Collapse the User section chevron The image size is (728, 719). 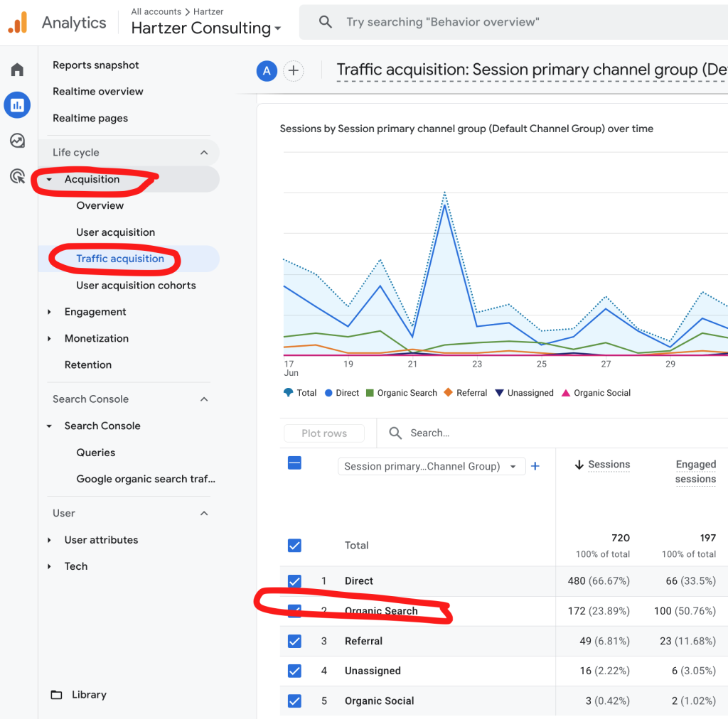pyautogui.click(x=204, y=513)
